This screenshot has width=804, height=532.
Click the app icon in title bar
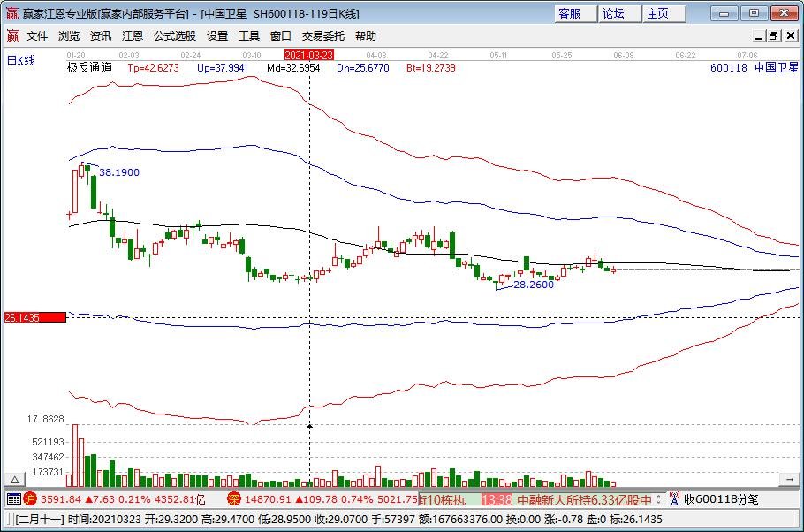click(11, 13)
